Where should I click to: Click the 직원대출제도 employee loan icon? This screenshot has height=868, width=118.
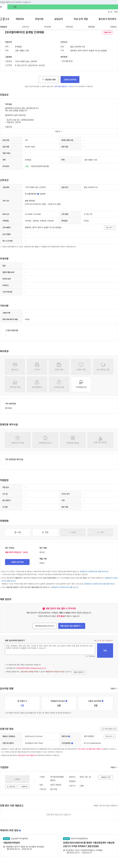[x=37, y=384]
